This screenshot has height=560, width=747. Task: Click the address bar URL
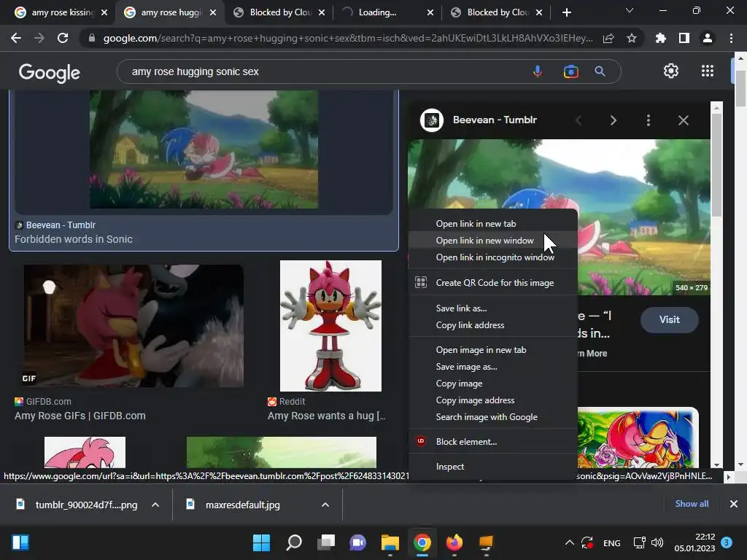[348, 38]
